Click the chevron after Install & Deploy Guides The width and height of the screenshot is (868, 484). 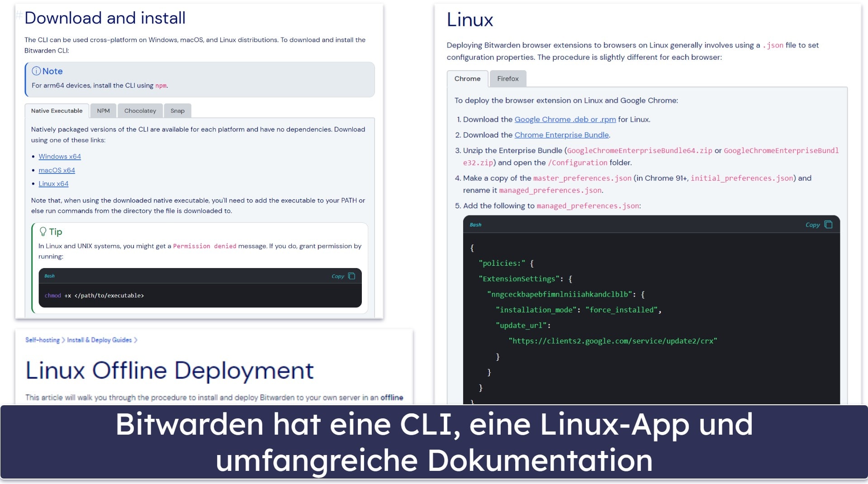(x=135, y=340)
